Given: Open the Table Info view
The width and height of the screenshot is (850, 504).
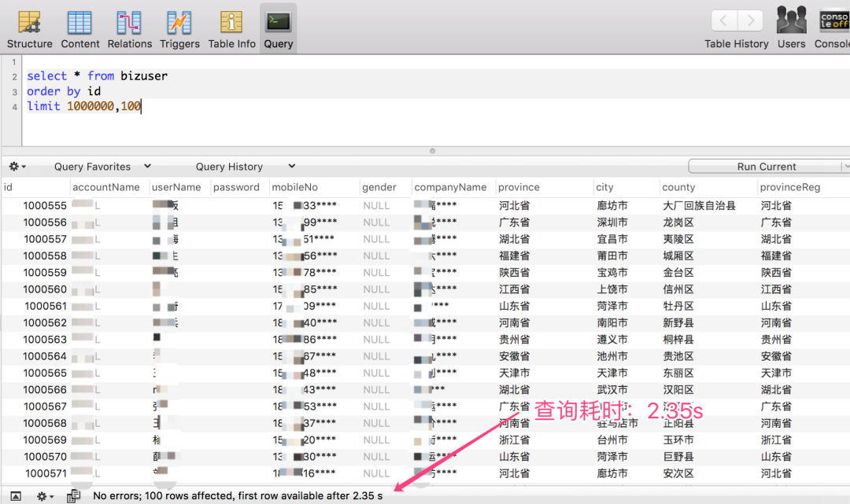Looking at the screenshot, I should [x=231, y=28].
